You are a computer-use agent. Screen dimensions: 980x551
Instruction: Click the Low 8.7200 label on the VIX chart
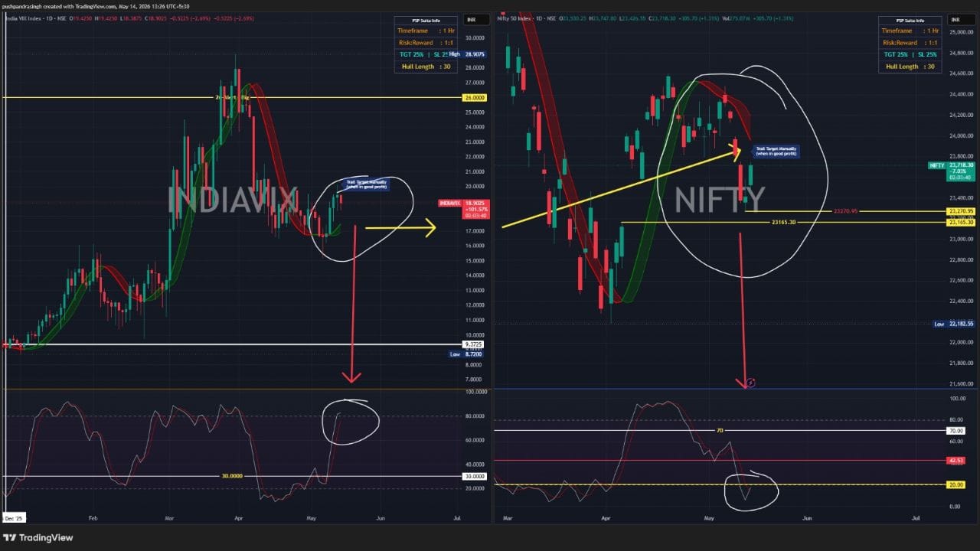pos(466,354)
